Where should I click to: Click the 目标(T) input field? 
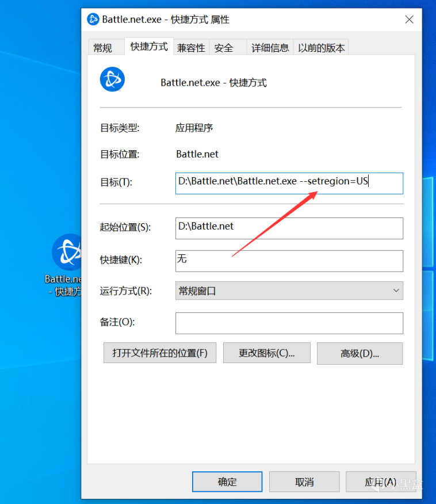(289, 183)
